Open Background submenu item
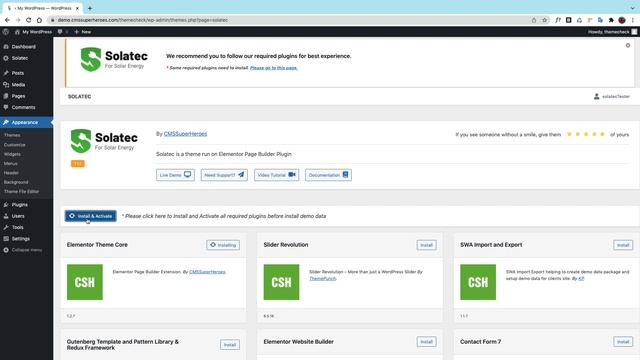Image resolution: width=640 pixels, height=360 pixels. pyautogui.click(x=16, y=182)
